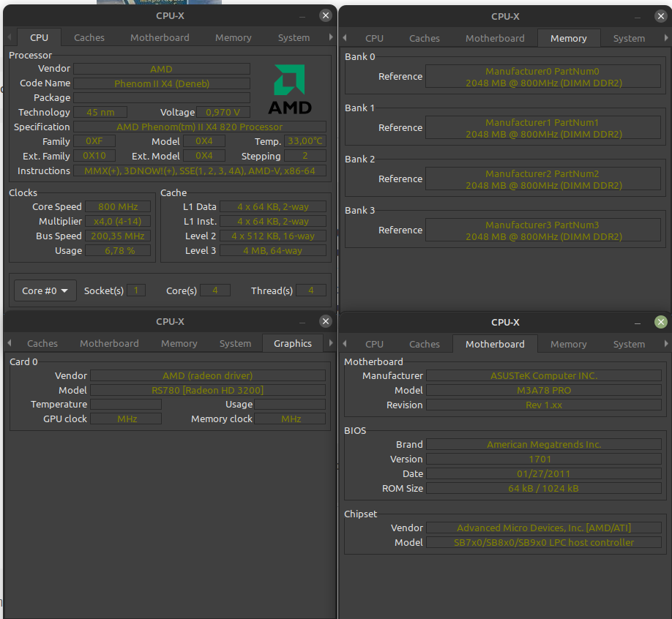Open Motherboard tab in the Graphics card window

click(109, 344)
